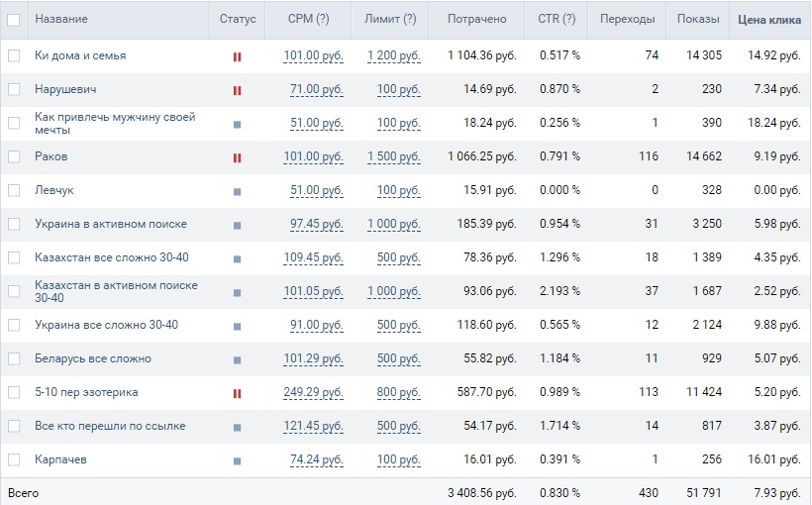Click the stopped status icon for Карпачев
This screenshot has width=812, height=505.
point(237,460)
